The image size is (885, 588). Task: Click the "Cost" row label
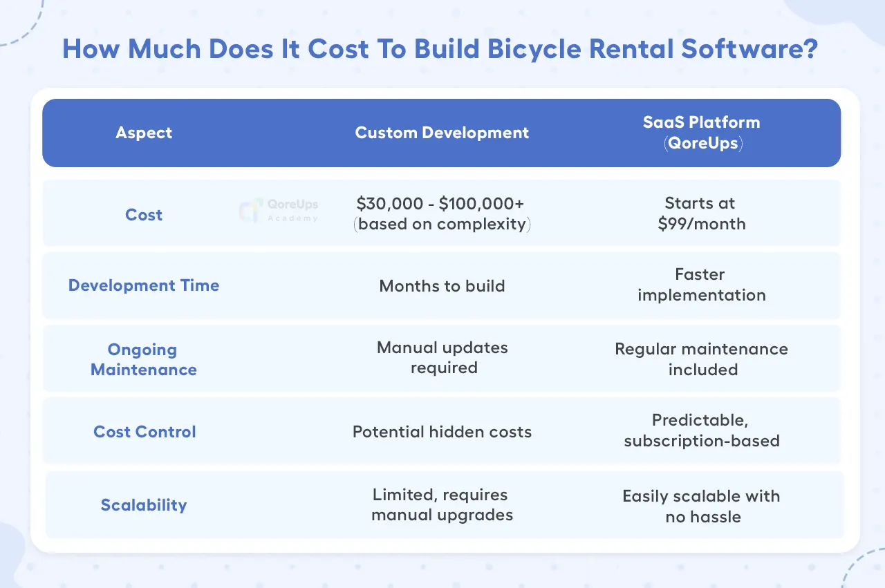pos(144,215)
